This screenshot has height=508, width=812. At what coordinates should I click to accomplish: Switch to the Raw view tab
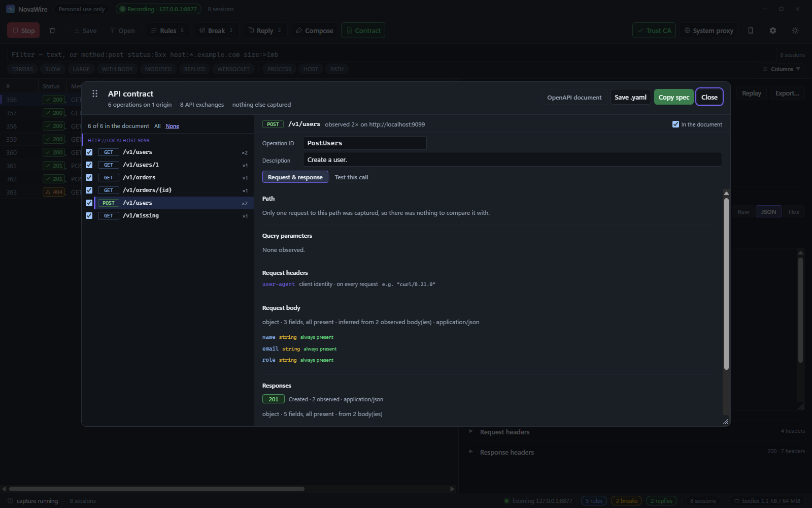tap(743, 212)
